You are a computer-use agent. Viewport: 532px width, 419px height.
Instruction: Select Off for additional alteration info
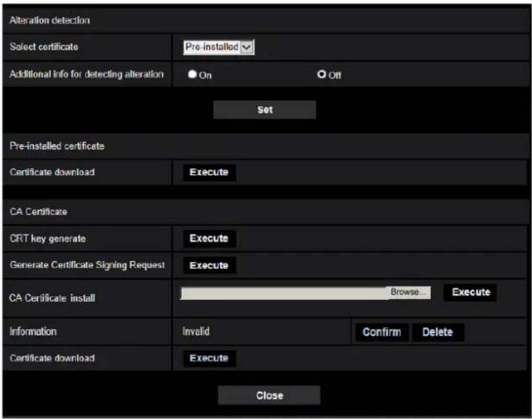click(321, 74)
